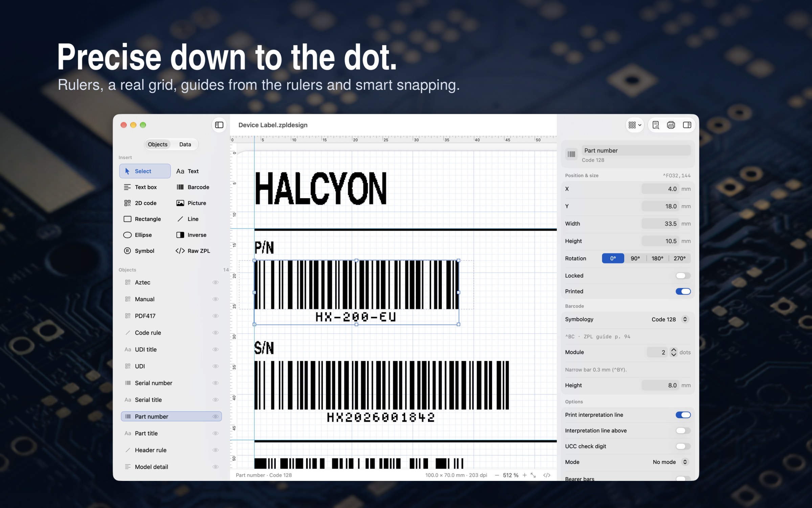Select UDI title in objects list
The width and height of the screenshot is (812, 508).
pos(171,350)
